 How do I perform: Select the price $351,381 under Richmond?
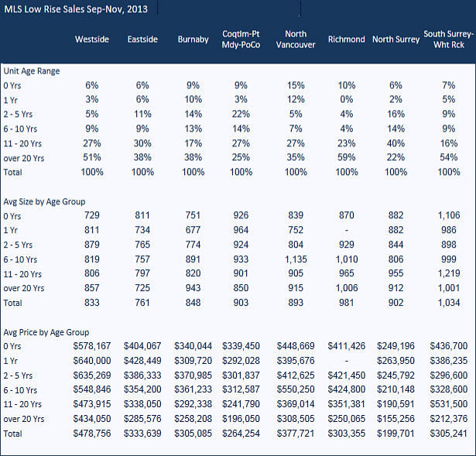pyautogui.click(x=347, y=404)
